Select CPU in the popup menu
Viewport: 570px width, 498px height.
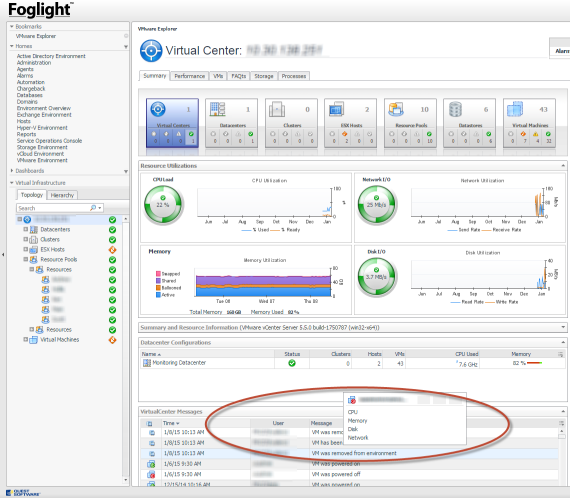[353, 412]
